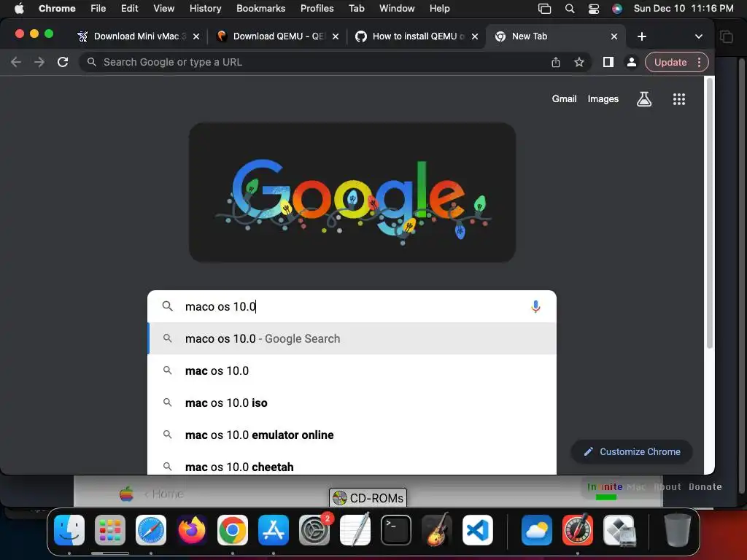Click the page vertical scrollbar
747x560 pixels.
point(709,212)
